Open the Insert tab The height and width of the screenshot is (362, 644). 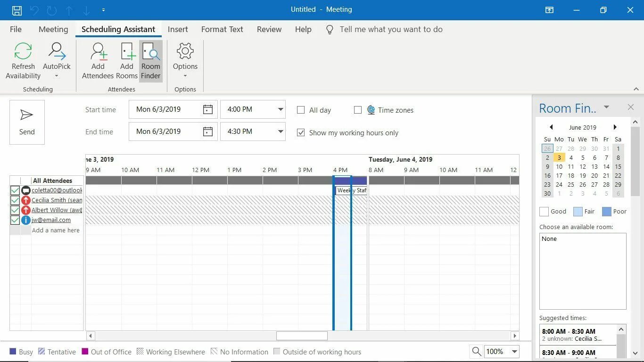178,29
